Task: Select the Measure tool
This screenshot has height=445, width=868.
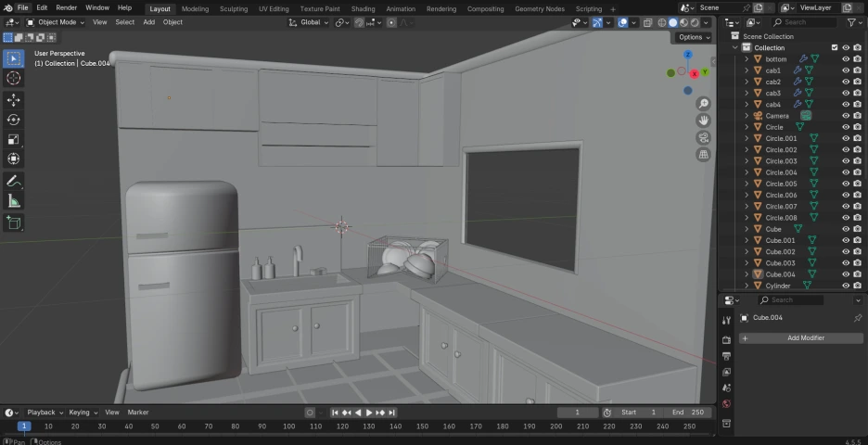Action: (14, 201)
